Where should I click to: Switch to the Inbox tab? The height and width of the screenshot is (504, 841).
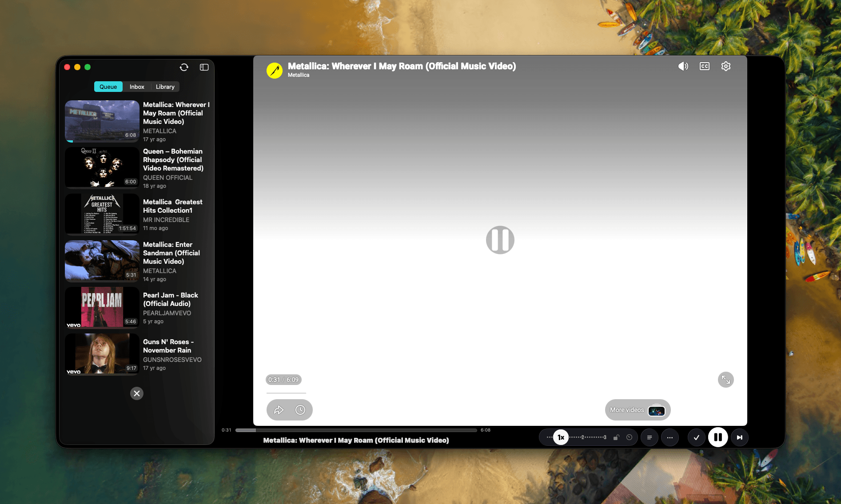[x=137, y=87]
